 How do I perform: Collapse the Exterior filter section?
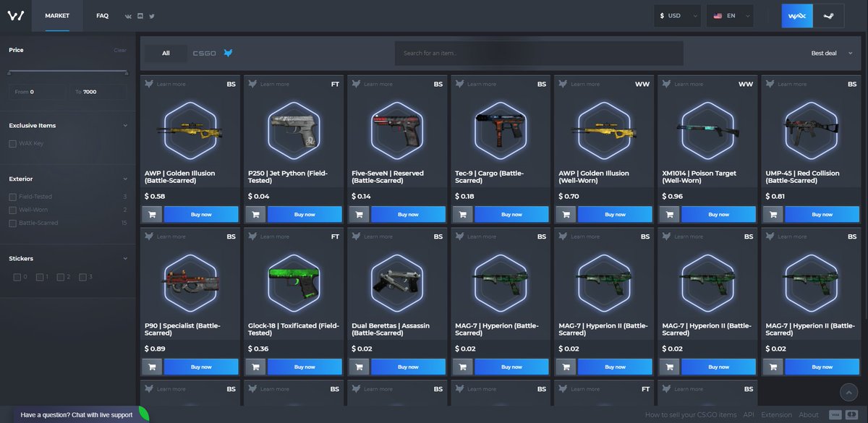(x=125, y=179)
